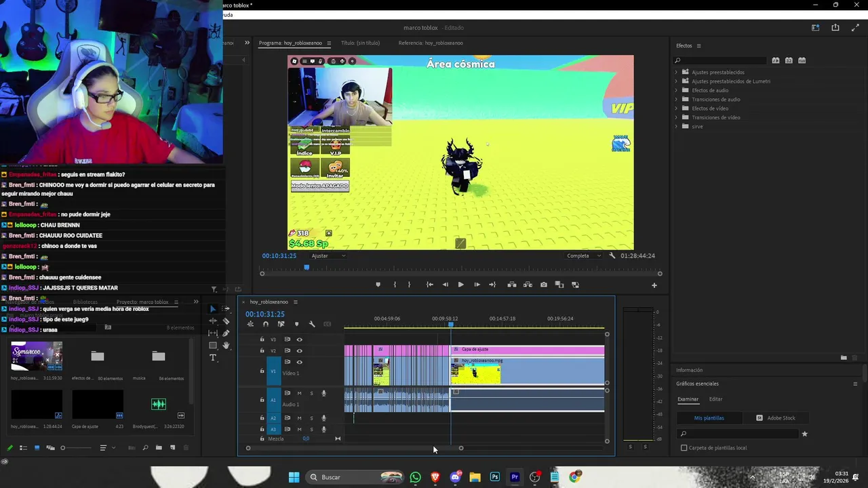Screen dimensions: 868x488
Task: Lock track V2
Action: (x=262, y=350)
